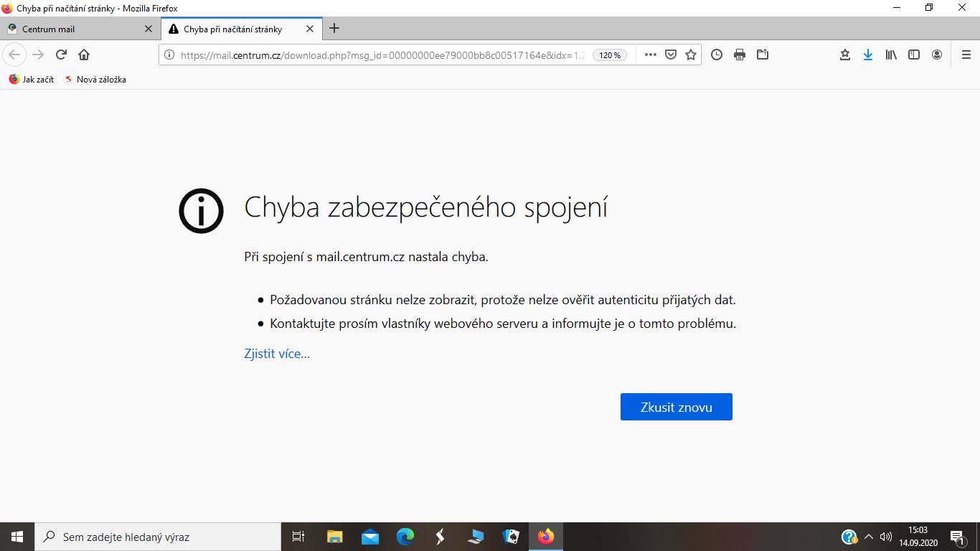Open Task View on the taskbar
The image size is (980, 551).
298,537
